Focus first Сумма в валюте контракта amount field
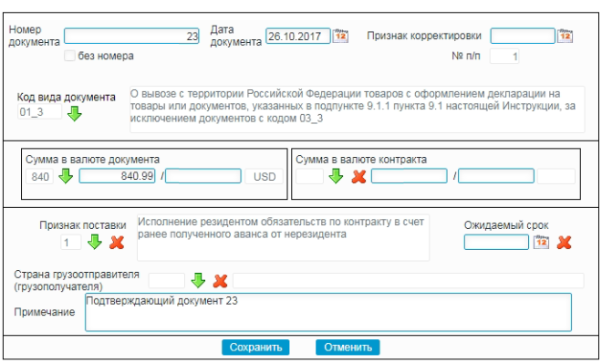 pyautogui.click(x=410, y=176)
